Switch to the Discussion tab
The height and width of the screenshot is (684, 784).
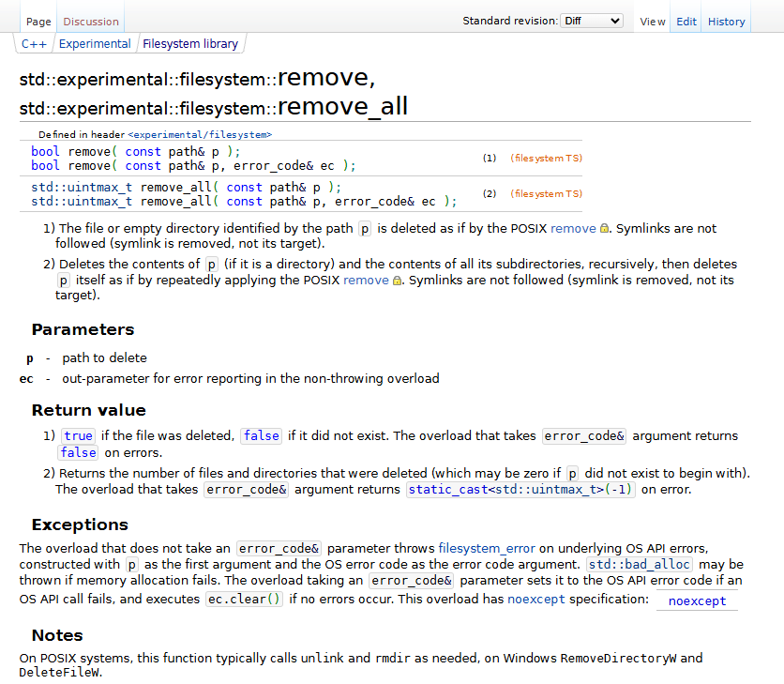click(x=91, y=22)
